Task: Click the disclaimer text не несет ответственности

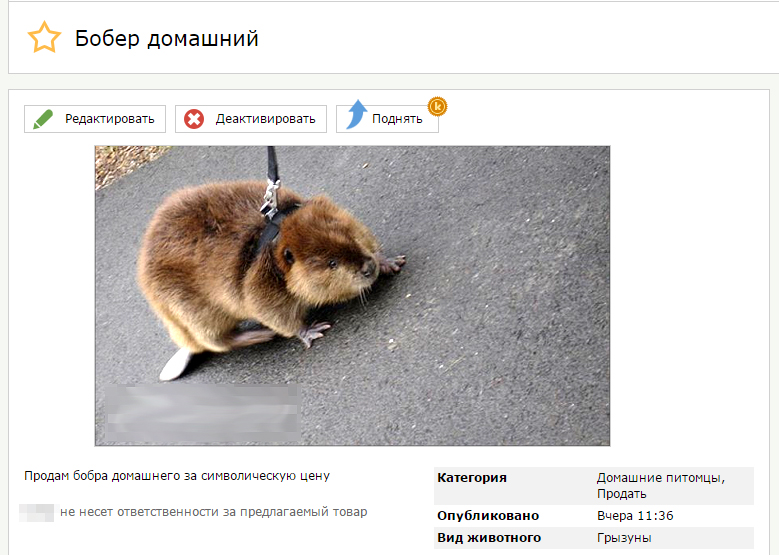Action: (x=214, y=512)
